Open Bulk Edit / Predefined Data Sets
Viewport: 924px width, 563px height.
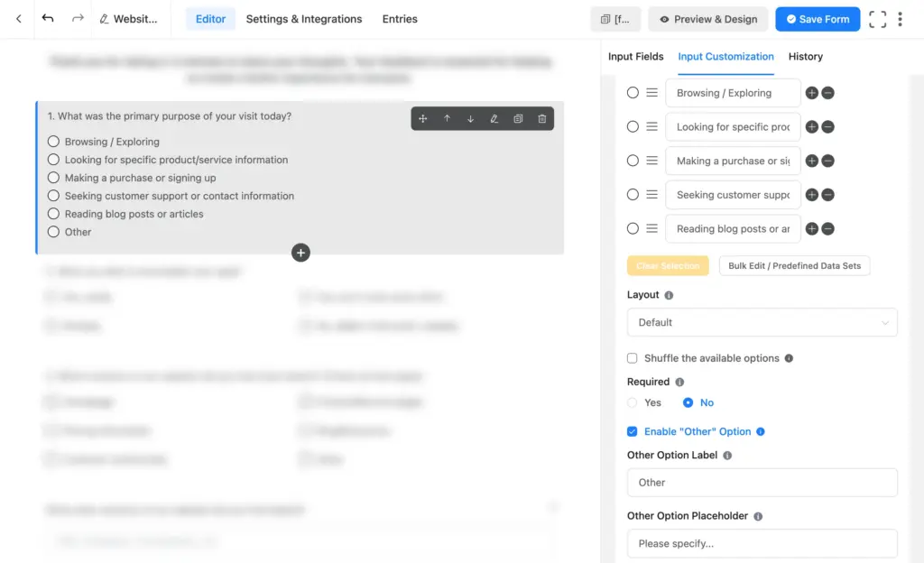coord(794,265)
